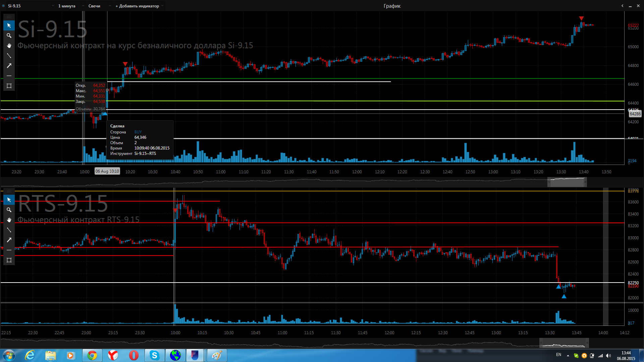
Task: Open Internet Explorer from taskbar
Action: click(30, 355)
